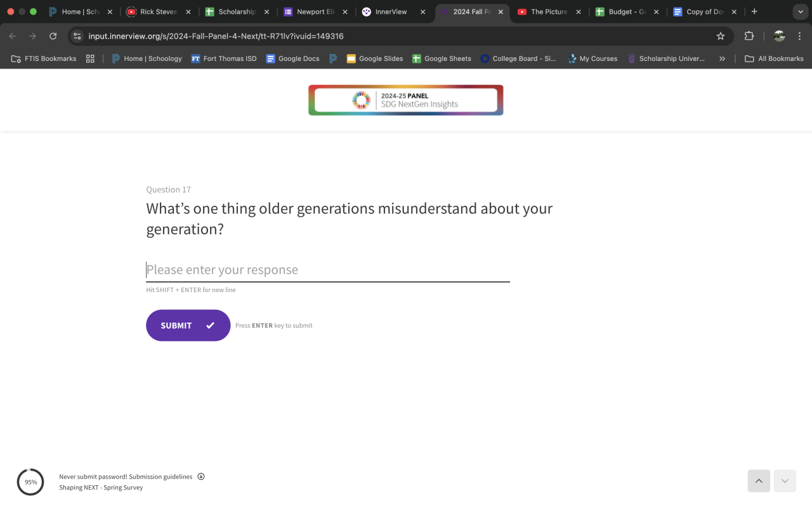The image size is (812, 508).
Task: Open the browser Extensions puzzle icon
Action: (749, 36)
